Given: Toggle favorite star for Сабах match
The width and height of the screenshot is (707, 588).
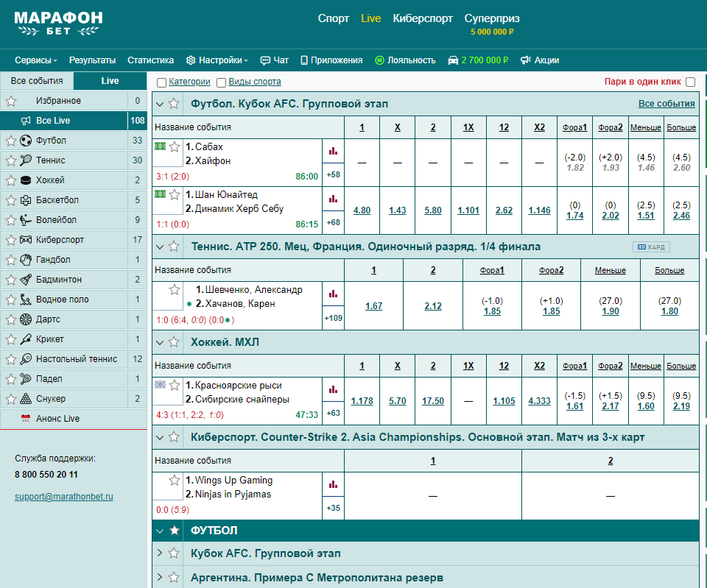Looking at the screenshot, I should [x=175, y=146].
